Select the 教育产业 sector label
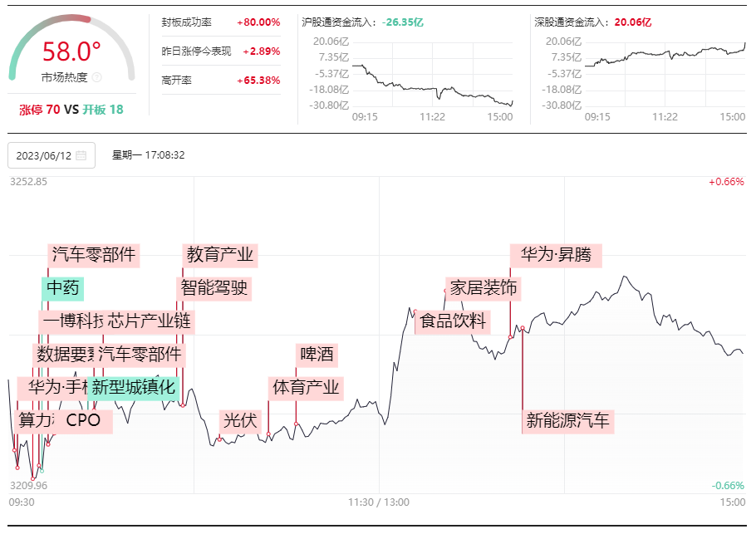 220,256
